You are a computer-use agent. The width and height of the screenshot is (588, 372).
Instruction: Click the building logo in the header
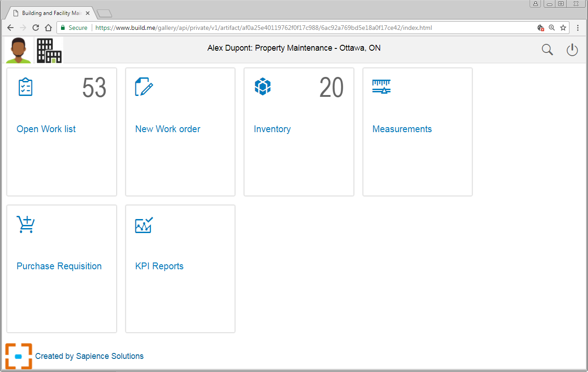pos(49,50)
